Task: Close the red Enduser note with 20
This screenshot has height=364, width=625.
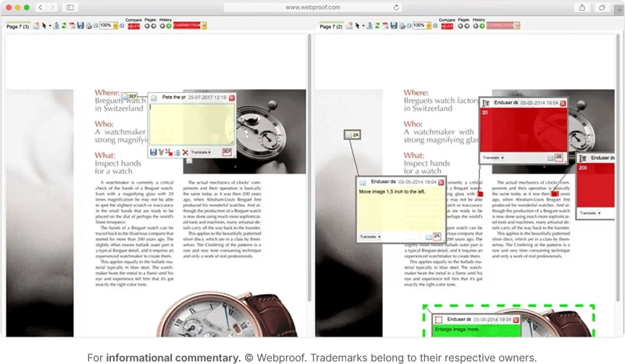Action: pos(562,103)
